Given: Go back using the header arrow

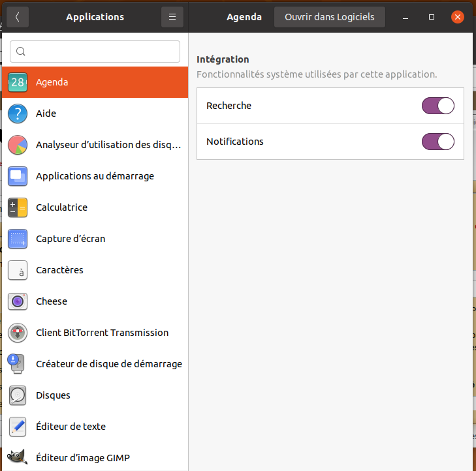Looking at the screenshot, I should click(17, 17).
